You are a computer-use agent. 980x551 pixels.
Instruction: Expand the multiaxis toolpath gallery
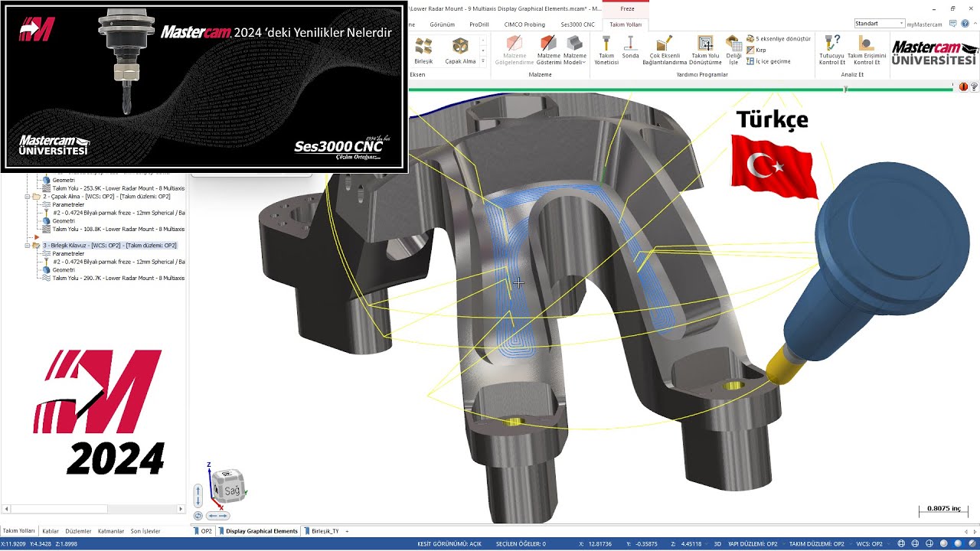[483, 61]
